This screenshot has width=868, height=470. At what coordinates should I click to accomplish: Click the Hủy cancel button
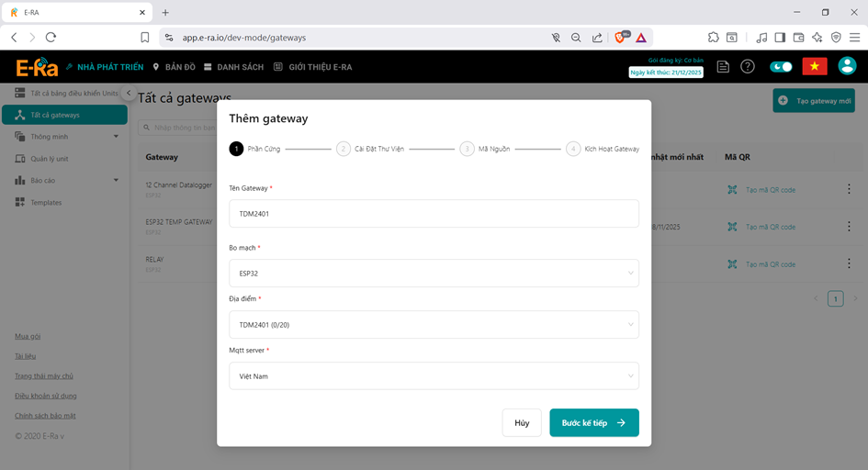pyautogui.click(x=522, y=422)
